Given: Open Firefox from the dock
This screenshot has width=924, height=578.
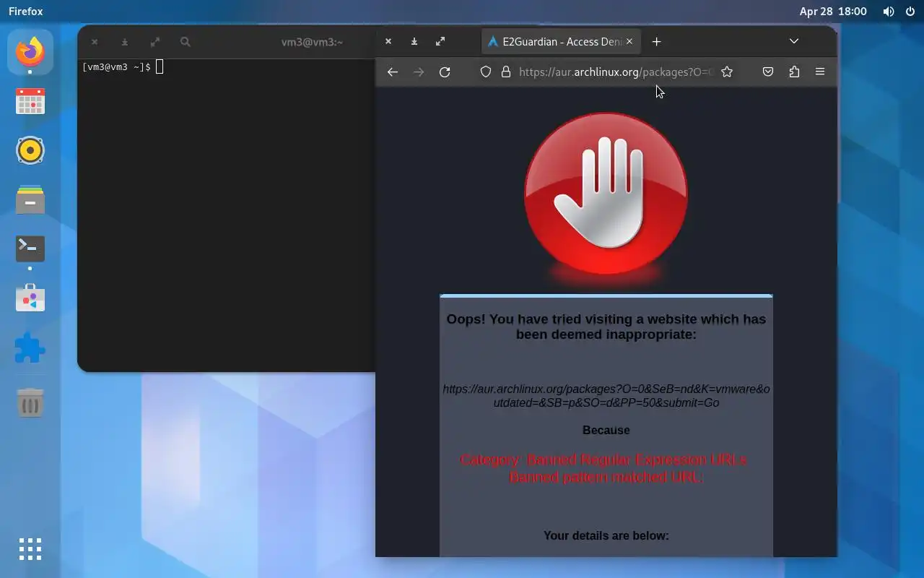Looking at the screenshot, I should coord(30,52).
